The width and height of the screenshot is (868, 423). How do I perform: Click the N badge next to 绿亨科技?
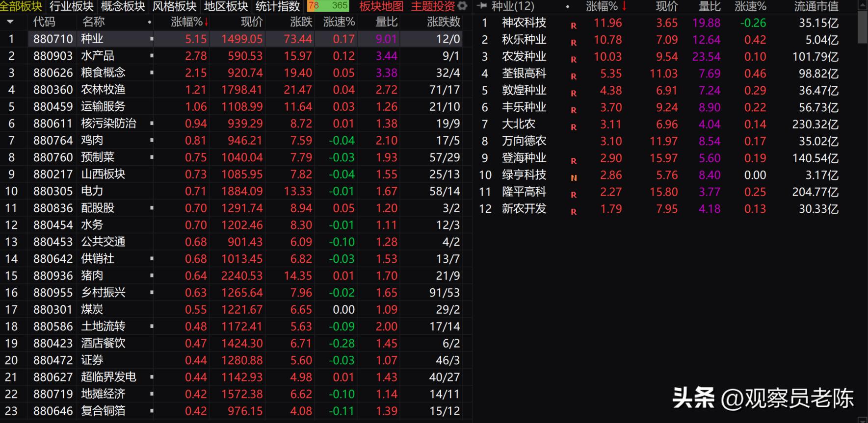pos(574,178)
